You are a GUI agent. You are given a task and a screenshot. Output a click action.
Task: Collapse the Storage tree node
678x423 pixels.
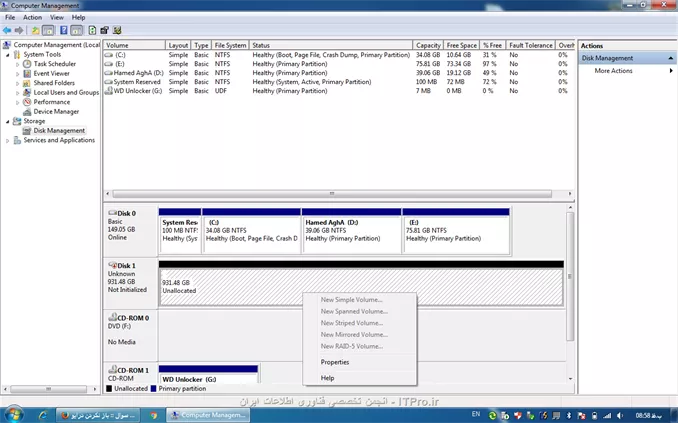tap(7, 122)
